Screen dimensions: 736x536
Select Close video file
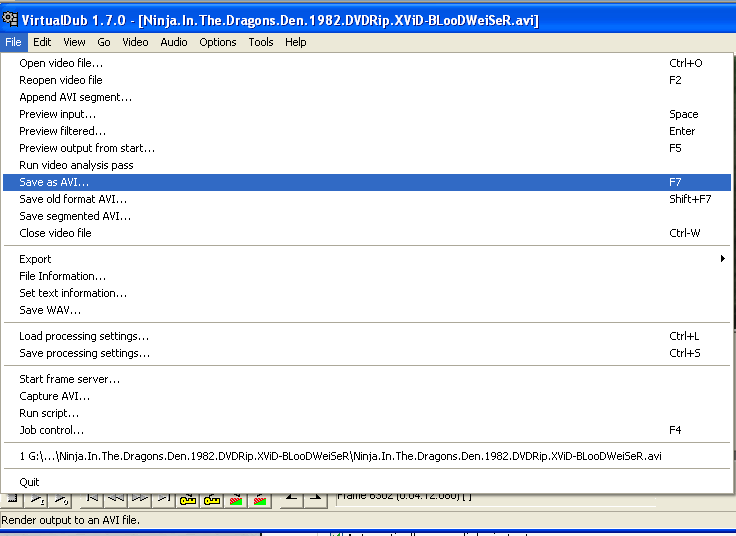coord(367,233)
